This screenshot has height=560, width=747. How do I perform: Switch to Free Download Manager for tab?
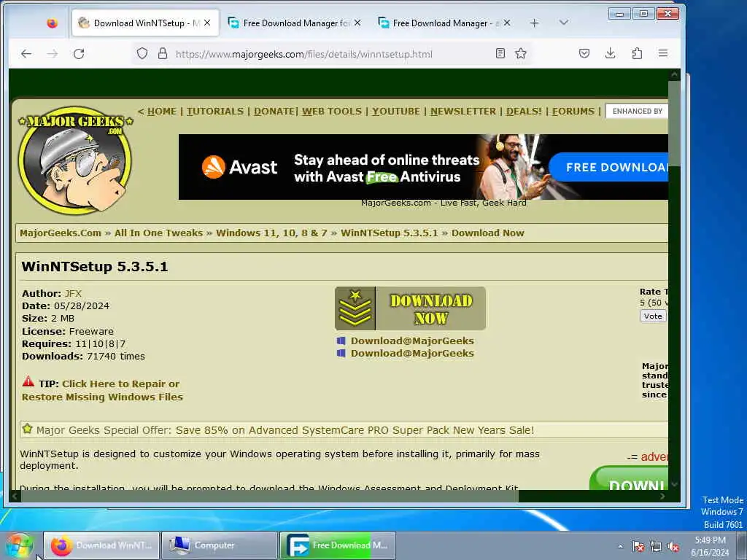(294, 23)
